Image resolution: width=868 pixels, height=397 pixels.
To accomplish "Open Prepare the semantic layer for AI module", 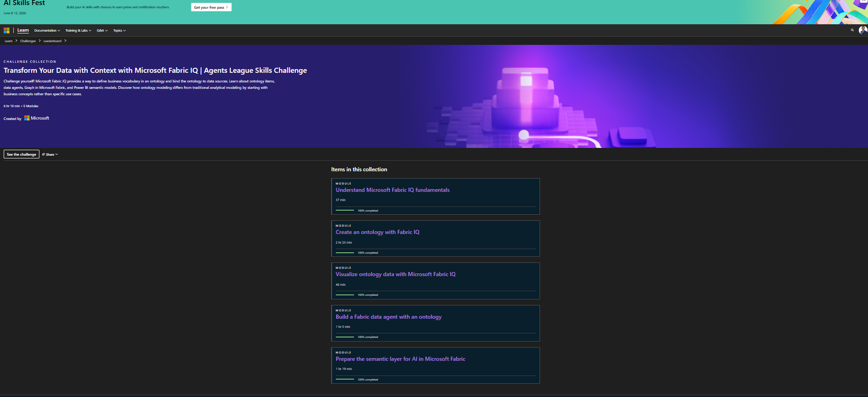I will [400, 359].
